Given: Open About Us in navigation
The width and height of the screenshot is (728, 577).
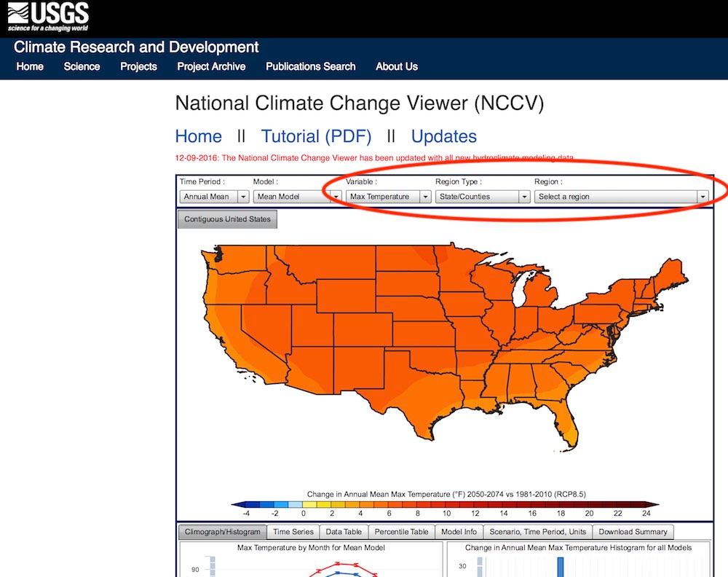Looking at the screenshot, I should 397,66.
